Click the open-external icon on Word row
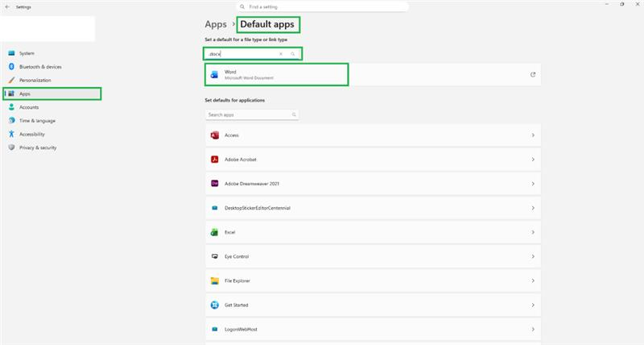Image resolution: width=644 pixels, height=345 pixels. pos(533,75)
